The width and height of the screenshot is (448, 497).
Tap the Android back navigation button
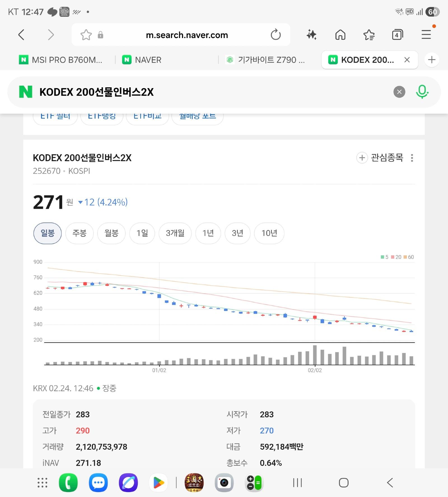tap(390, 483)
